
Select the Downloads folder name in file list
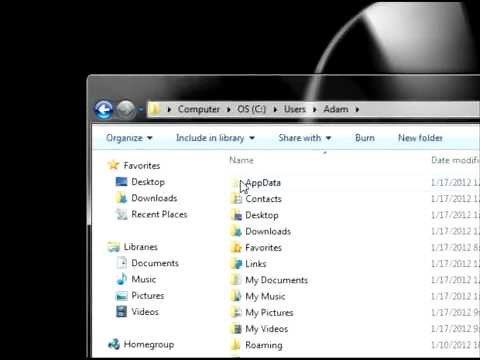coord(268,231)
